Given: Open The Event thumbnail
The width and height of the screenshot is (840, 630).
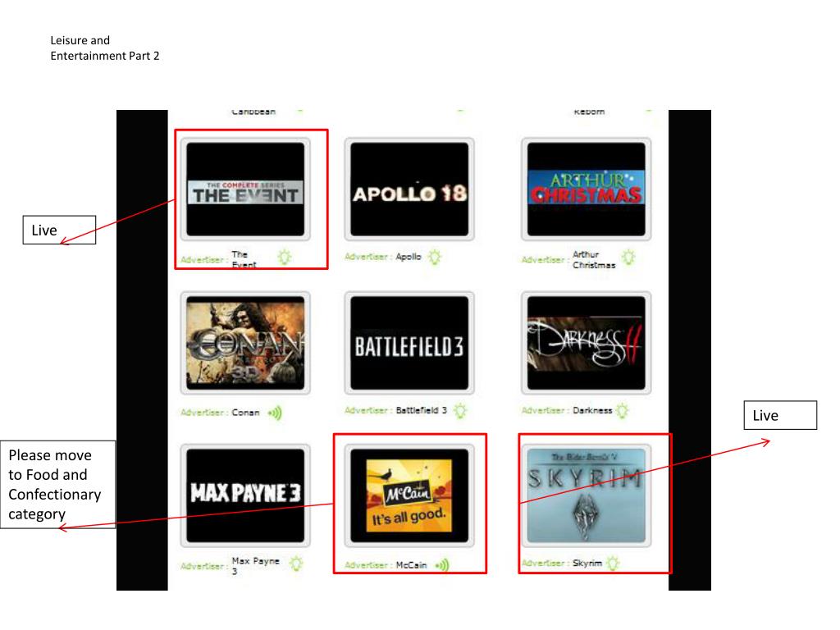Looking at the screenshot, I should pyautogui.click(x=245, y=189).
